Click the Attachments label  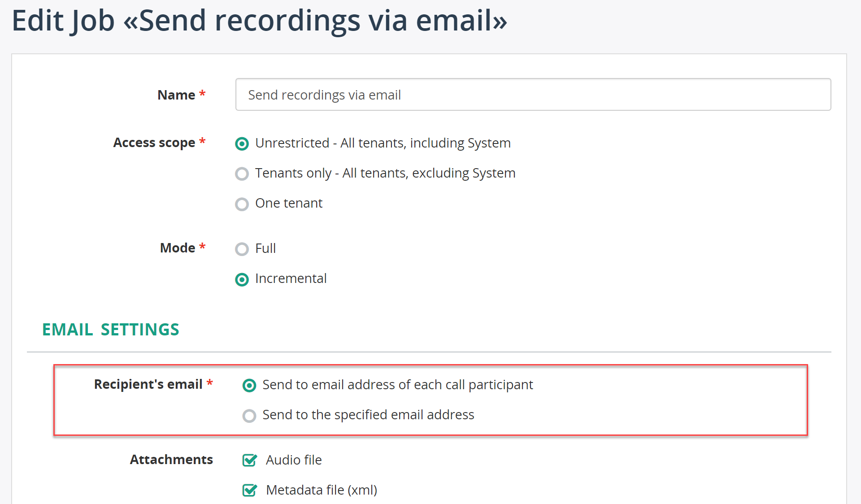pyautogui.click(x=171, y=460)
